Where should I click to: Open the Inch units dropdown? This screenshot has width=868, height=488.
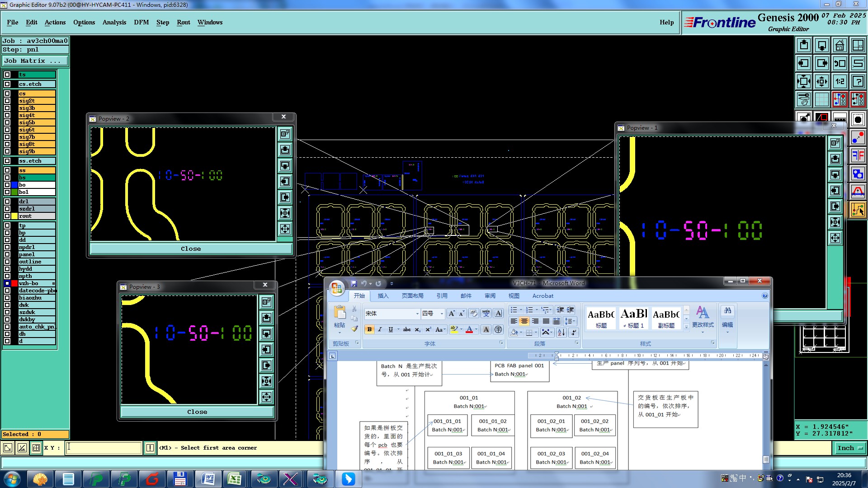click(850, 448)
